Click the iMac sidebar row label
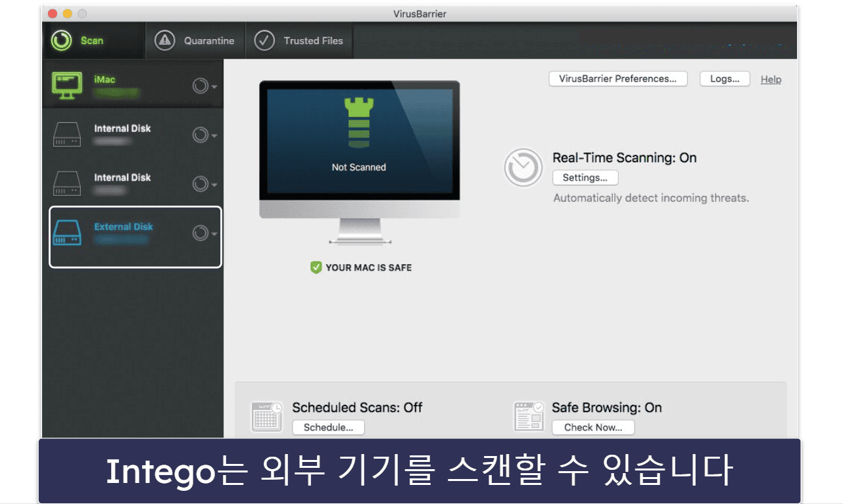The image size is (843, 504). point(105,80)
